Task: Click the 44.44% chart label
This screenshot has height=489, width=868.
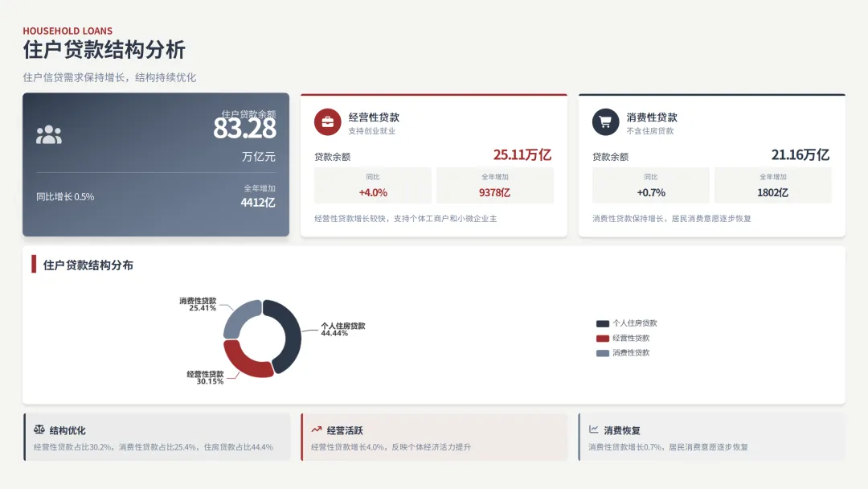Action: 334,334
